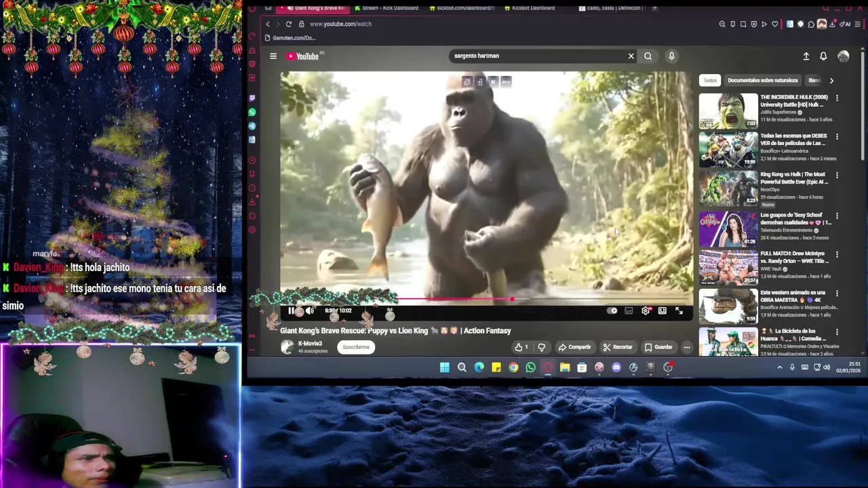Toggle the YouTube autoplay switch
The image size is (868, 488).
(612, 311)
